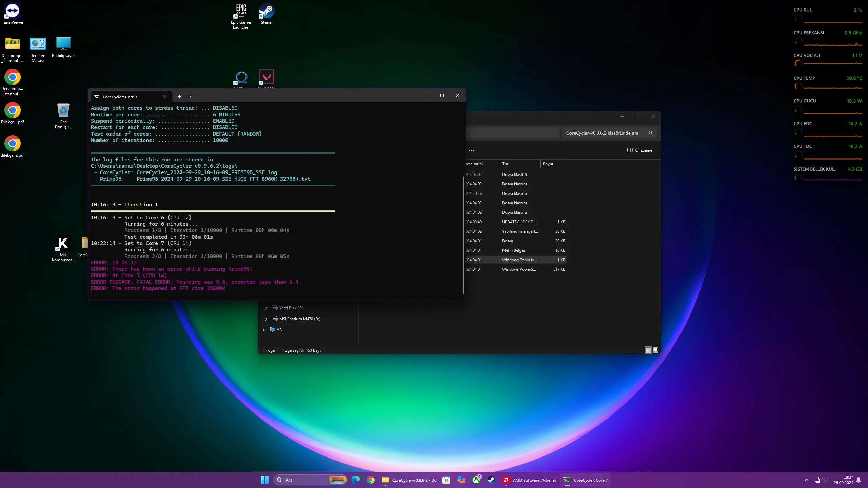
Task: Select Yerel Disk (C:) in the navigation tree
Action: click(x=291, y=308)
